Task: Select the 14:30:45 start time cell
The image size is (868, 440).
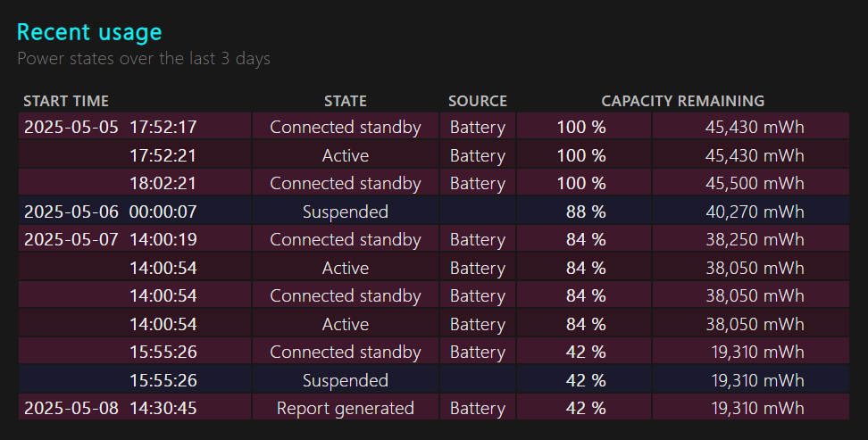Action: pos(163,408)
